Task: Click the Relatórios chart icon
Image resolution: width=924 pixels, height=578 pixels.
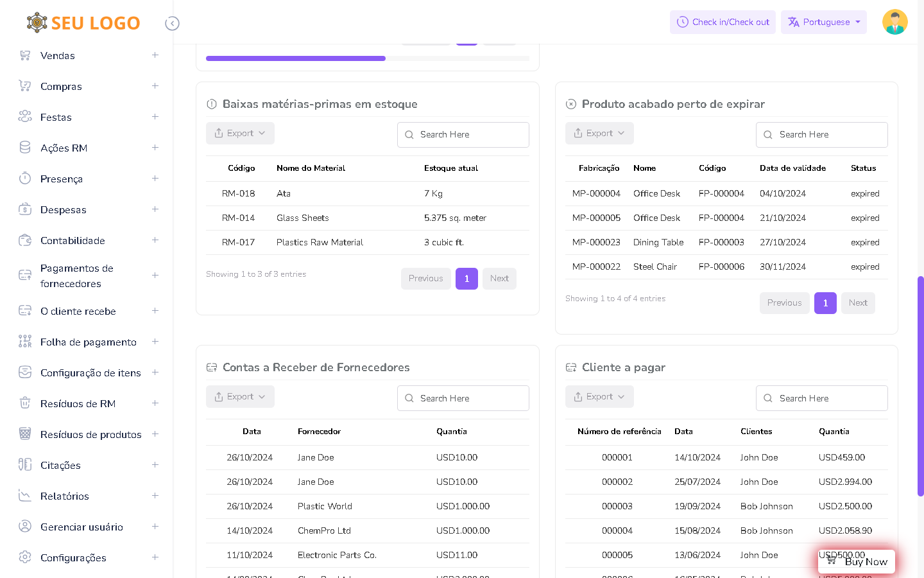Action: 25,496
